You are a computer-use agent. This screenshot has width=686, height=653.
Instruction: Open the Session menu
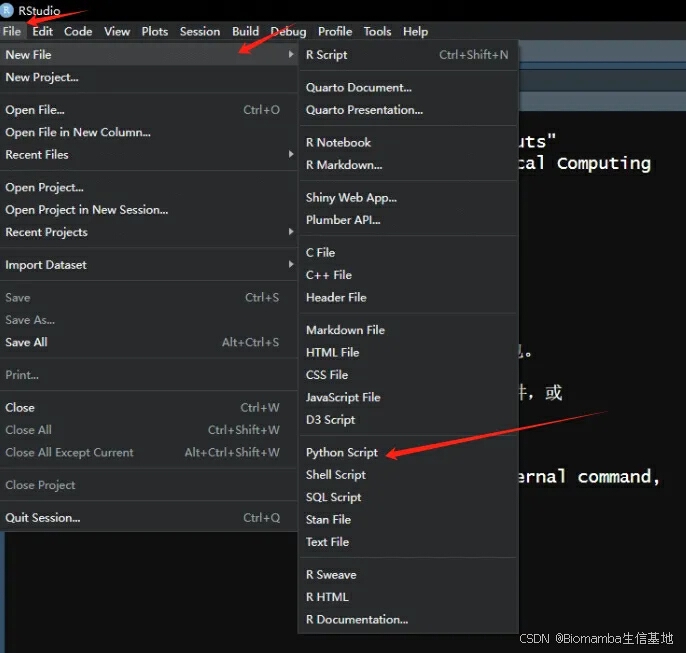tap(200, 31)
